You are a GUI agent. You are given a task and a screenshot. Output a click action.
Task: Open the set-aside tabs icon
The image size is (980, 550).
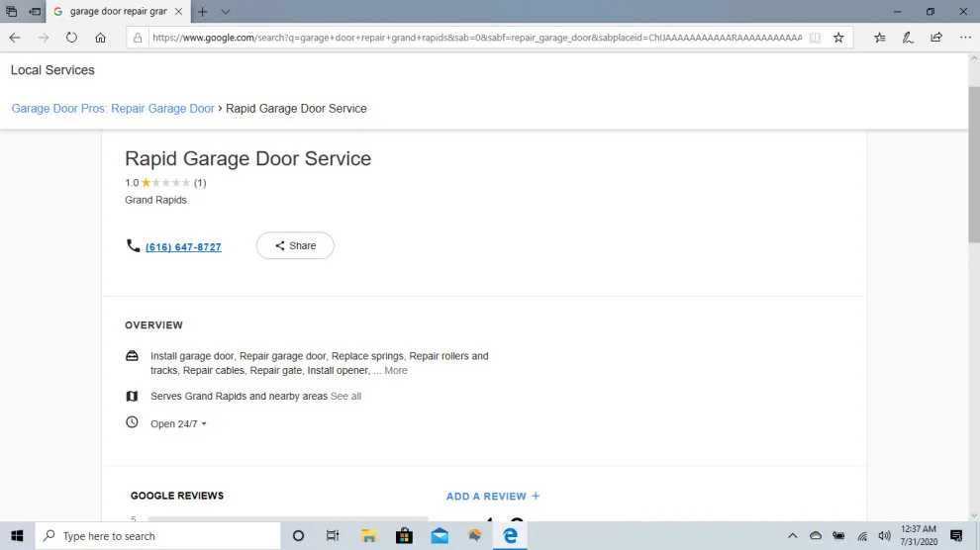pyautogui.click(x=11, y=11)
